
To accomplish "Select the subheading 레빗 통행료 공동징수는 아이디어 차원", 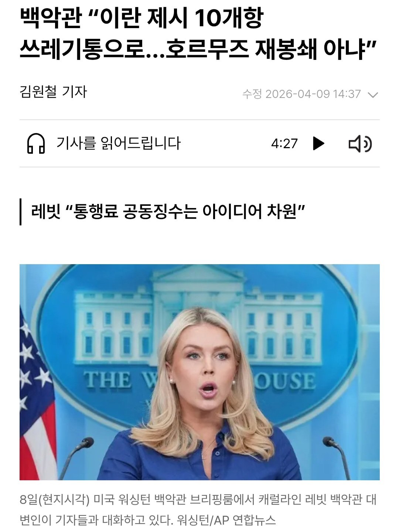I will pyautogui.click(x=168, y=212).
